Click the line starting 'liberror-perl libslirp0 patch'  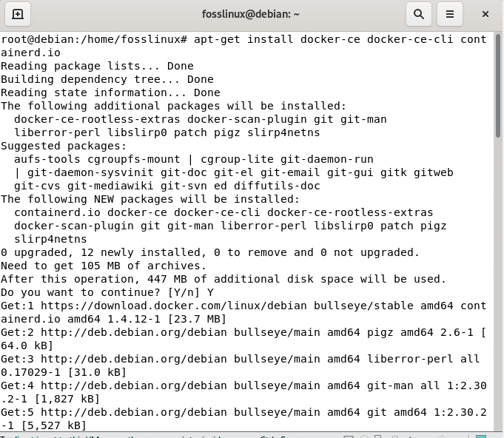point(167,132)
